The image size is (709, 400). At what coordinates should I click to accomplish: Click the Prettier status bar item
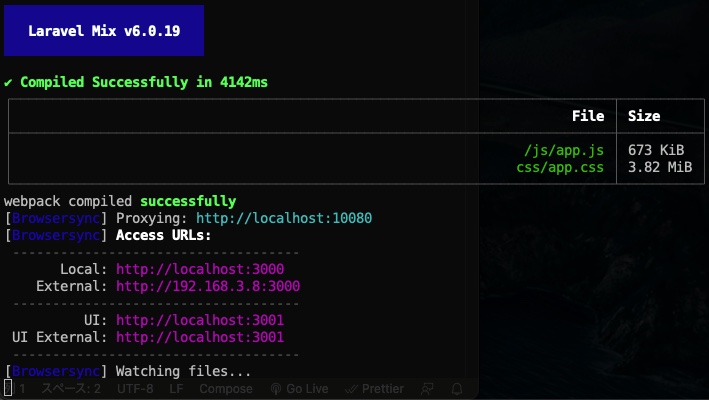(x=374, y=389)
